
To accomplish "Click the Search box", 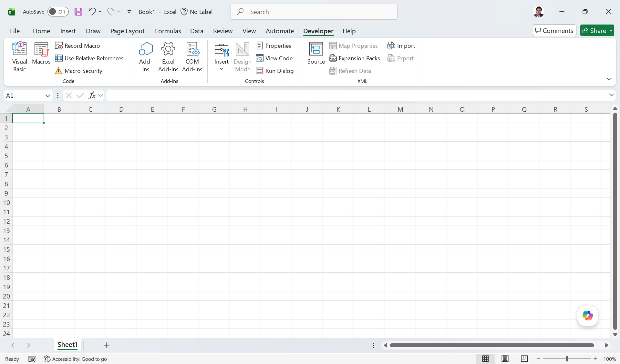I will 314,12.
